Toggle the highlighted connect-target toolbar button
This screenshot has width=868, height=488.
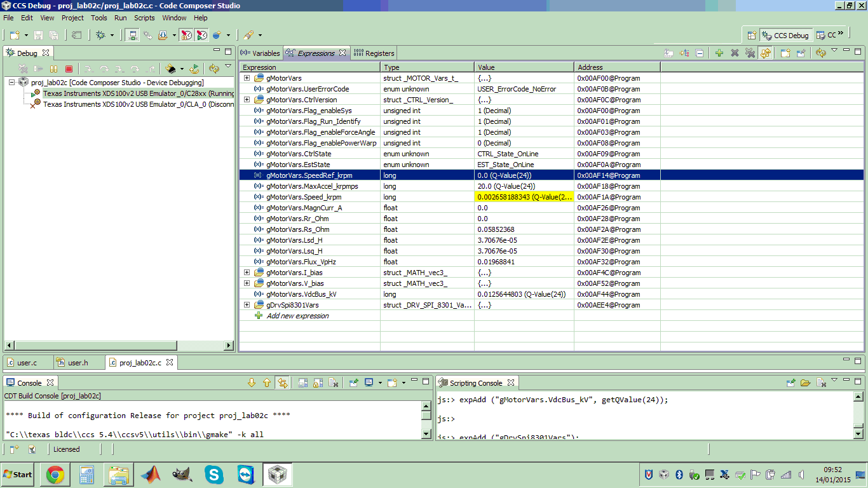coord(133,35)
